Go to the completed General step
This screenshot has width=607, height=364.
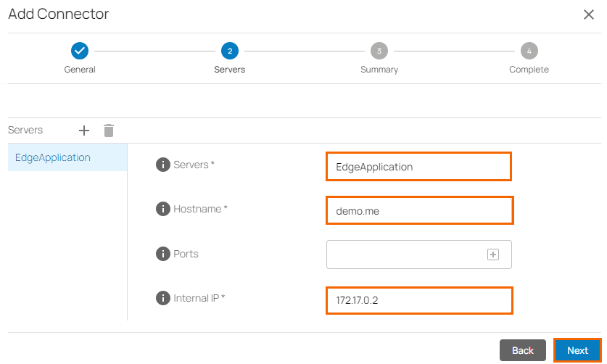click(80, 51)
